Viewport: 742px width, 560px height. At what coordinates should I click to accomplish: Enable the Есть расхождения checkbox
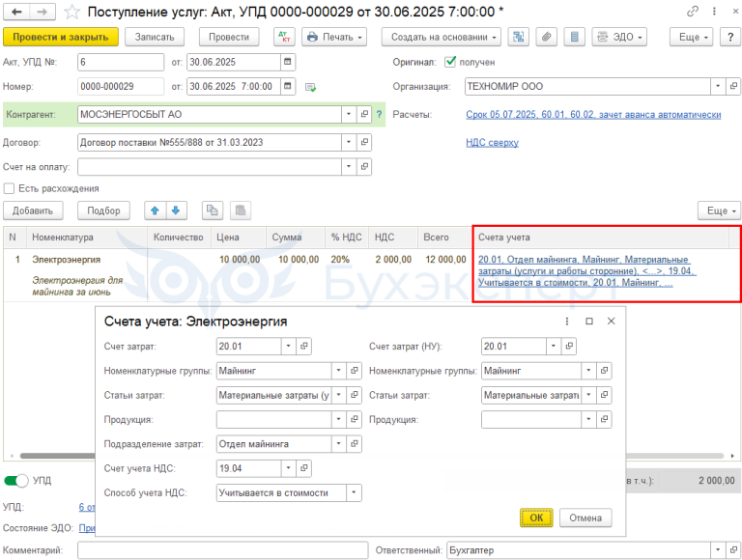point(10,188)
